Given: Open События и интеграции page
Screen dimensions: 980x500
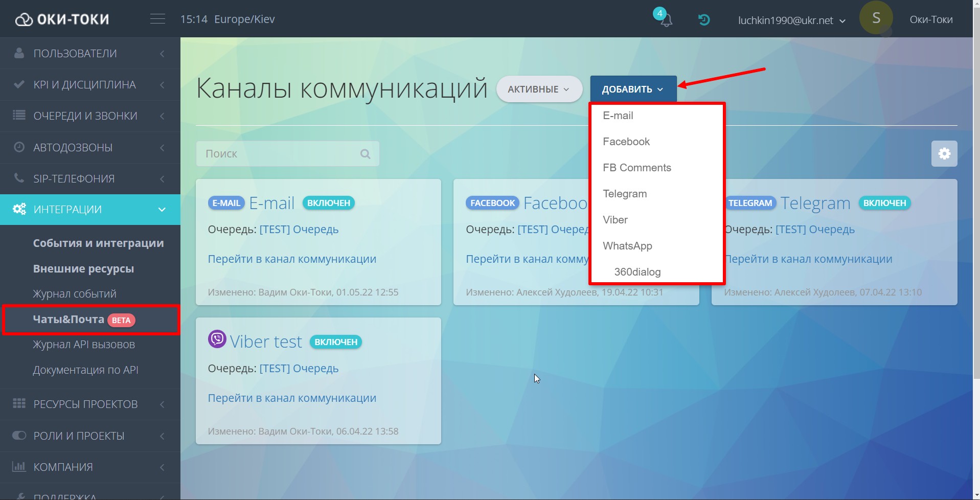Looking at the screenshot, I should pos(98,243).
